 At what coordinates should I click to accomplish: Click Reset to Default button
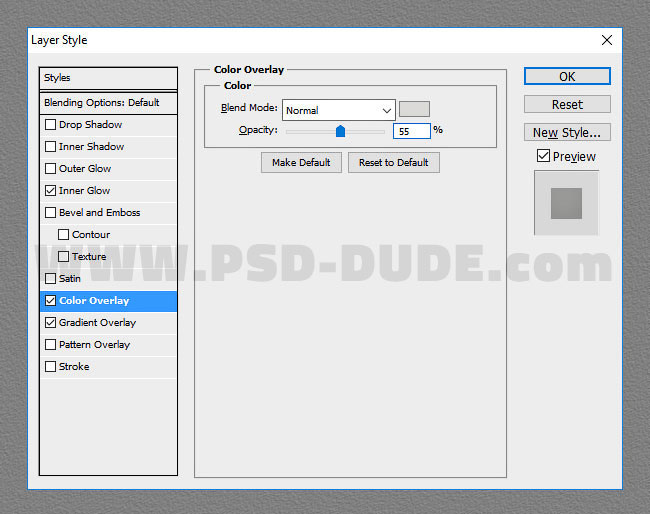click(x=393, y=162)
